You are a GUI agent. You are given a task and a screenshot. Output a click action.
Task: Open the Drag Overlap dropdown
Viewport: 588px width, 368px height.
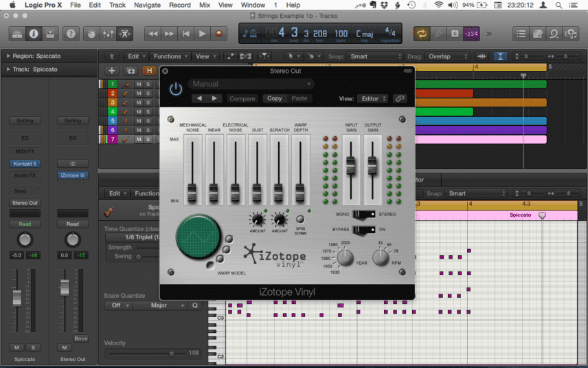(x=447, y=56)
